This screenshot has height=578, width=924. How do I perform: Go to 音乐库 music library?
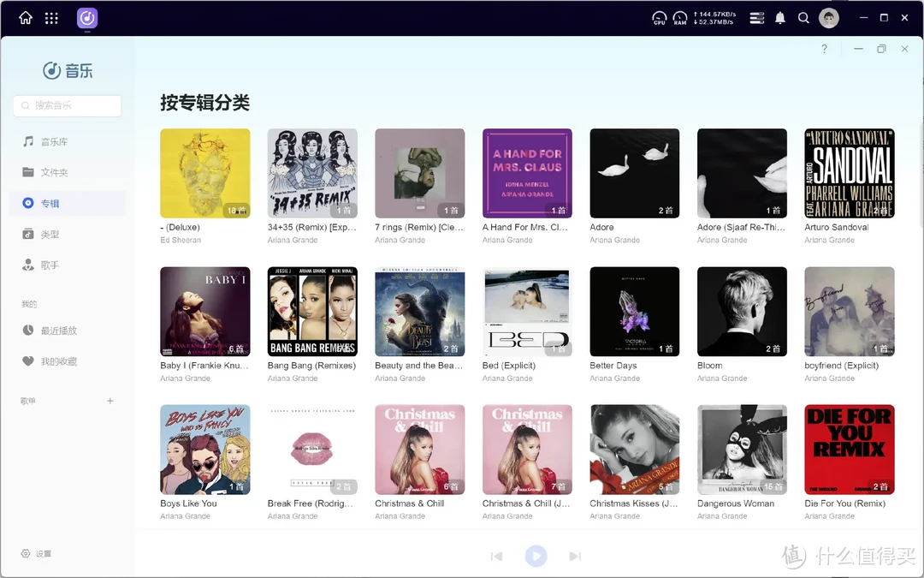click(68, 141)
